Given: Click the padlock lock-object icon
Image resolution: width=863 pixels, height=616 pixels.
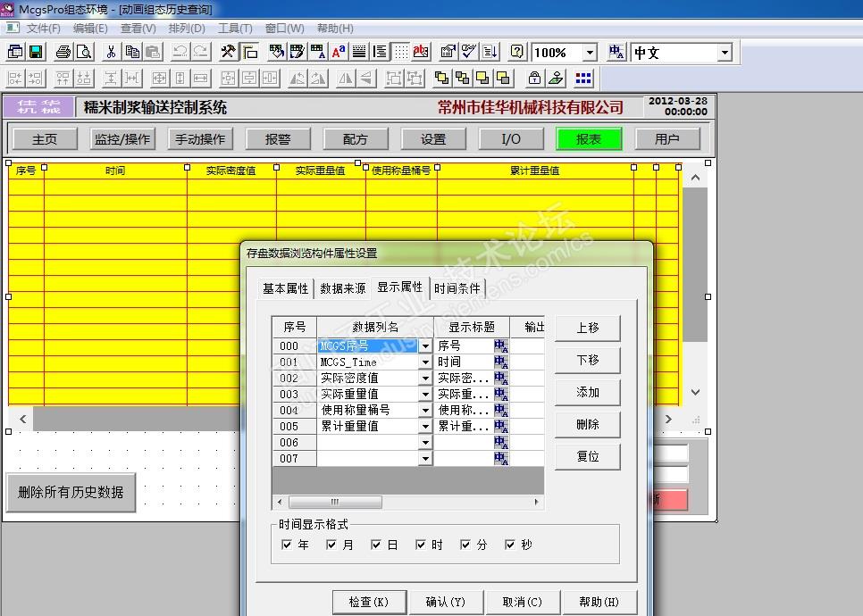Looking at the screenshot, I should (534, 79).
